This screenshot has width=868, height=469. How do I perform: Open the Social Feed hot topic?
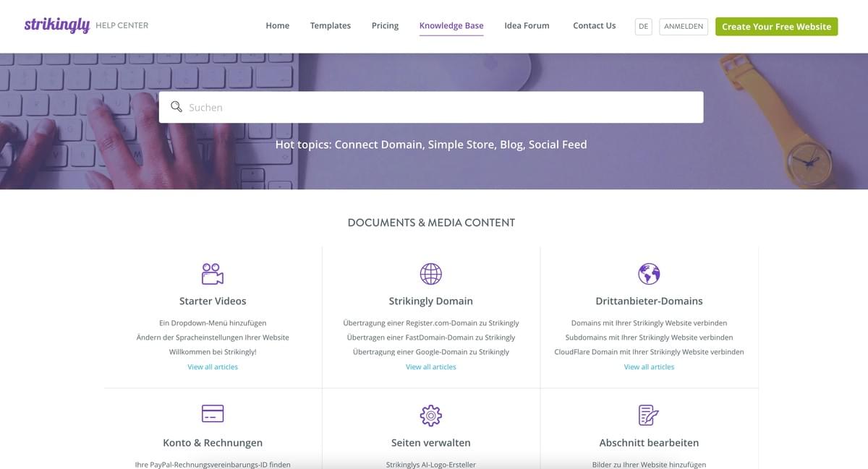point(558,145)
